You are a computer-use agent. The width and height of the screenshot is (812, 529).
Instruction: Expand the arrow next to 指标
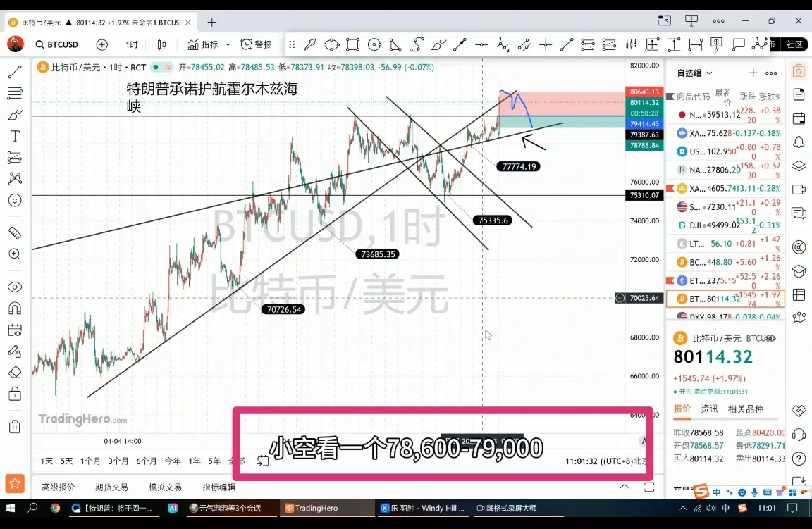228,44
